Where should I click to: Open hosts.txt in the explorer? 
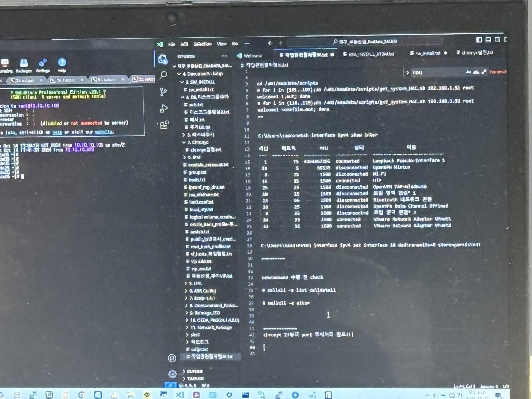click(196, 180)
